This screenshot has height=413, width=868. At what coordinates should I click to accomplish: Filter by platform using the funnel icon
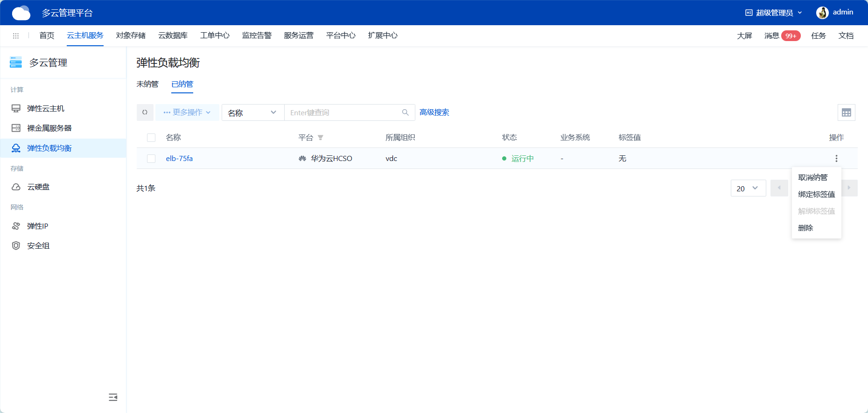coord(321,138)
